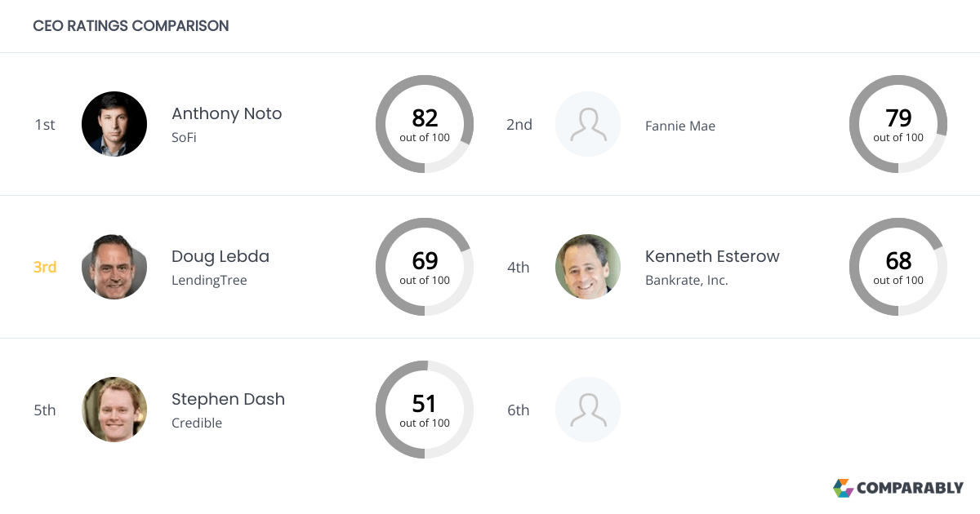980x514 pixels.
Task: Click Anthony Noto's profile photo
Action: coord(114,124)
